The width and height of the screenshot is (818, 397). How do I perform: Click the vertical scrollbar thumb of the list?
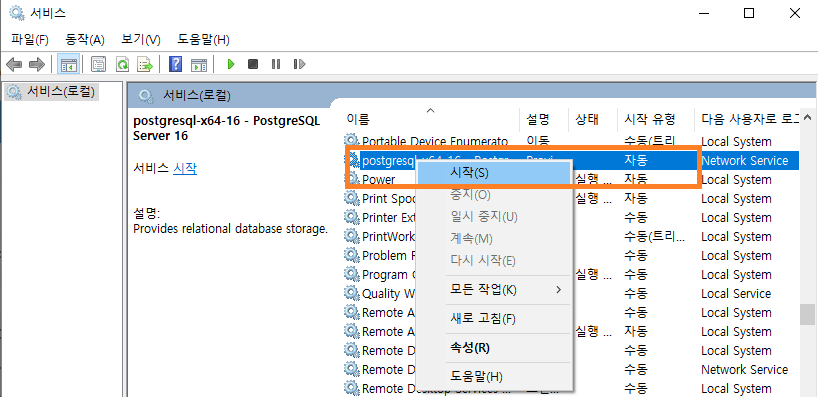point(808,314)
